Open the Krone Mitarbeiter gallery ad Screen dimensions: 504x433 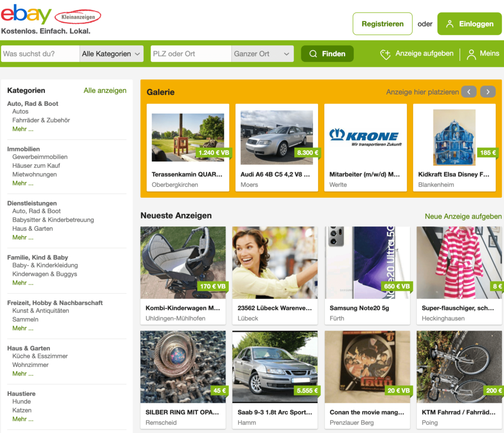tap(366, 137)
